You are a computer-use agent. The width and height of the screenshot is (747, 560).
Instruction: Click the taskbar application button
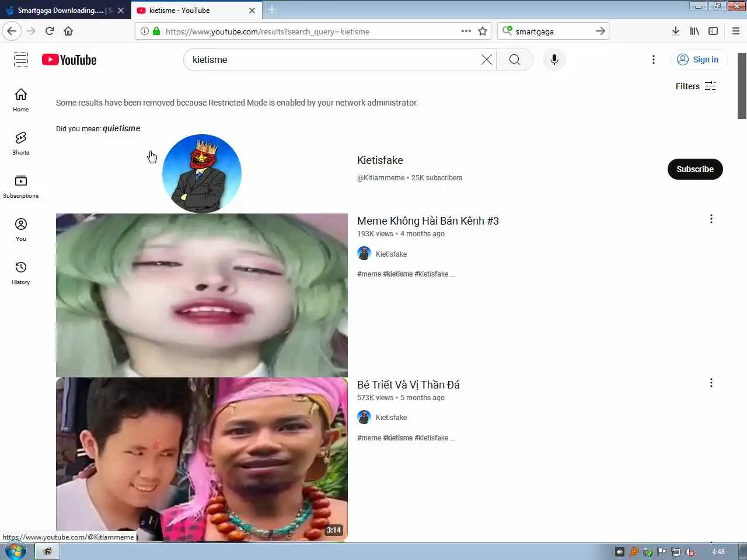pos(47,551)
